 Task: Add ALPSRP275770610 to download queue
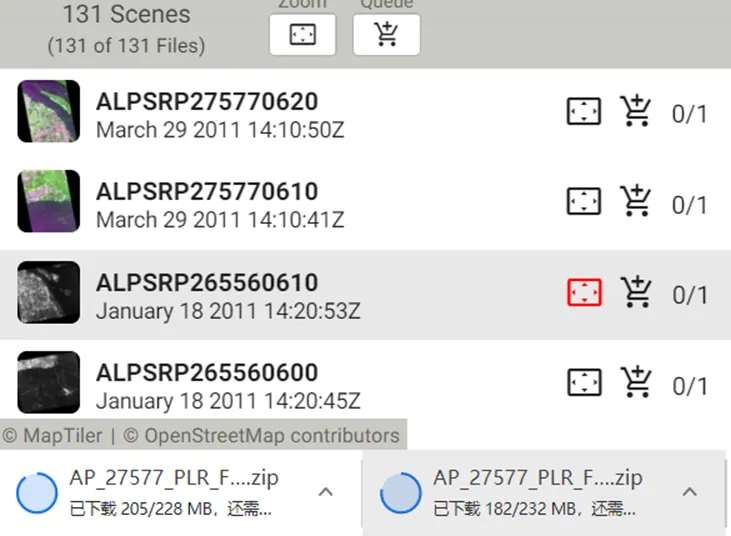click(x=636, y=202)
